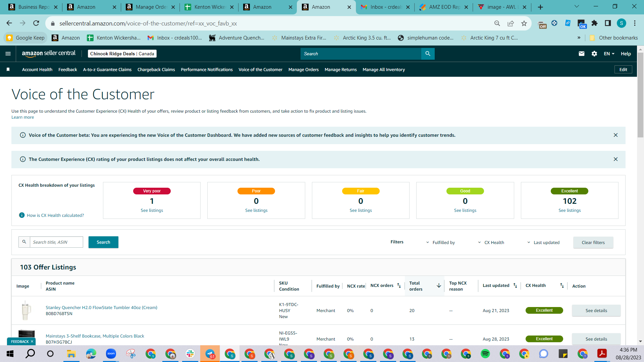Open the Account Health menu item
This screenshot has width=644, height=362.
(37, 69)
